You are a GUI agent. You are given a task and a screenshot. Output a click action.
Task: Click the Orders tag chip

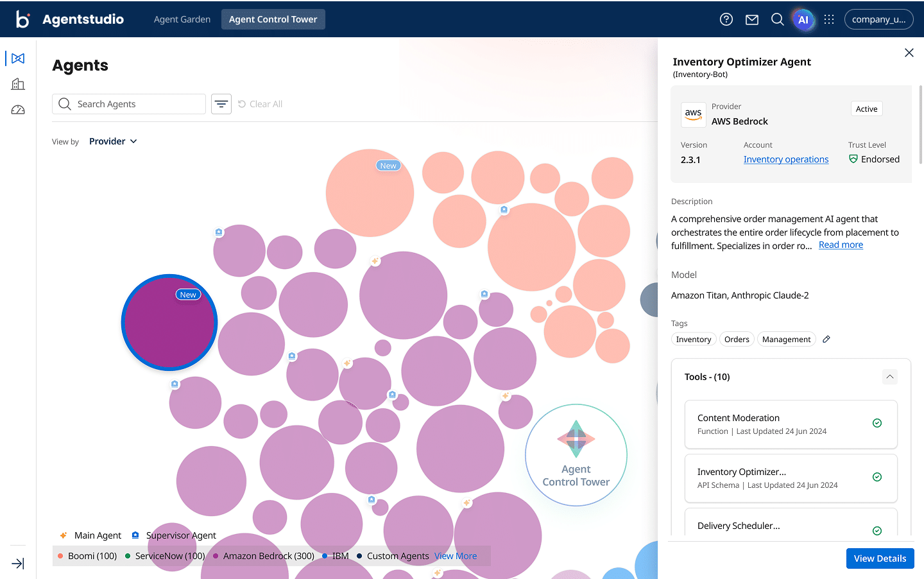(x=737, y=340)
